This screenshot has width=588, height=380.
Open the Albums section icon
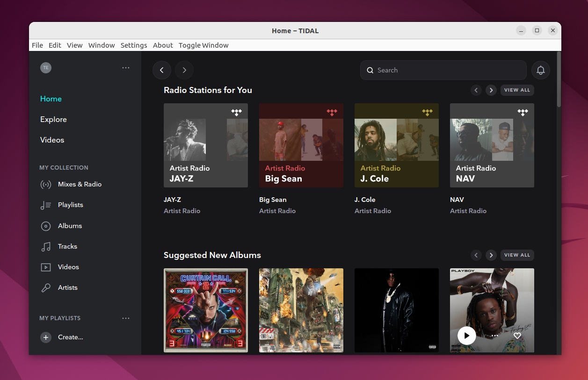coord(45,226)
